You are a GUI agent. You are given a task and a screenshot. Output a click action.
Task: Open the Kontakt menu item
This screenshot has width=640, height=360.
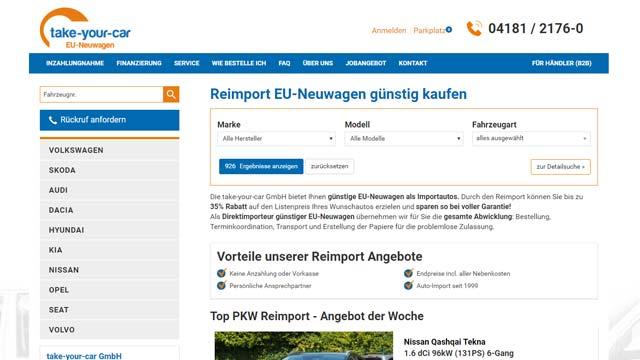[x=413, y=63]
